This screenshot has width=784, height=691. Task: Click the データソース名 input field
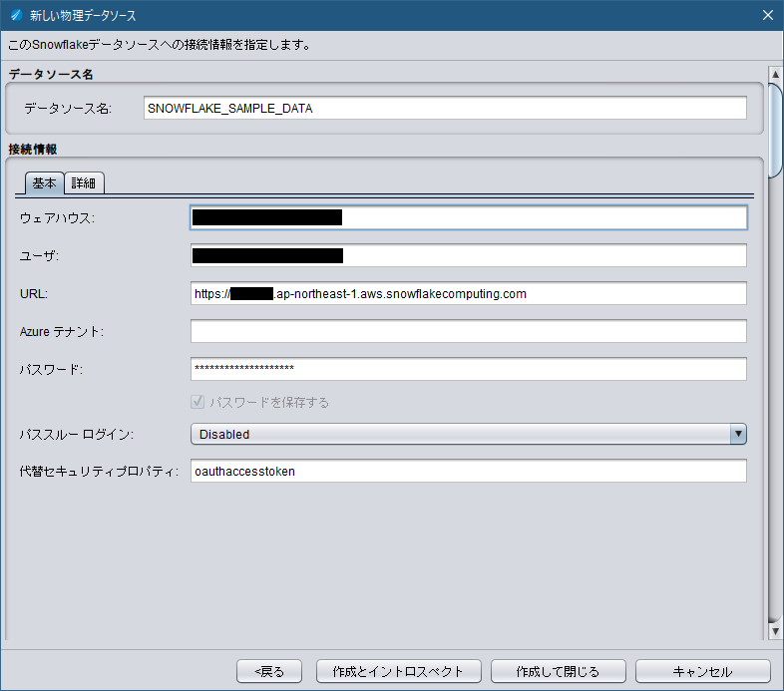[x=445, y=108]
